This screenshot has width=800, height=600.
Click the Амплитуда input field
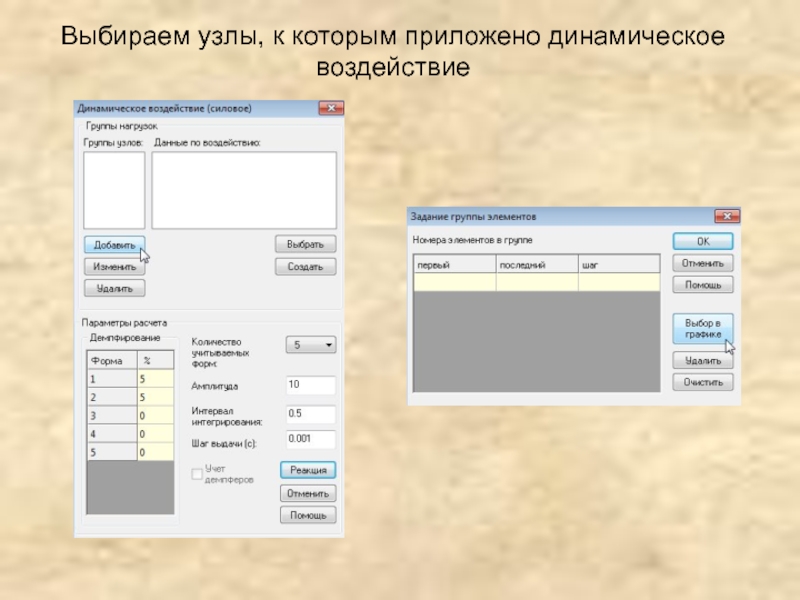pos(310,385)
